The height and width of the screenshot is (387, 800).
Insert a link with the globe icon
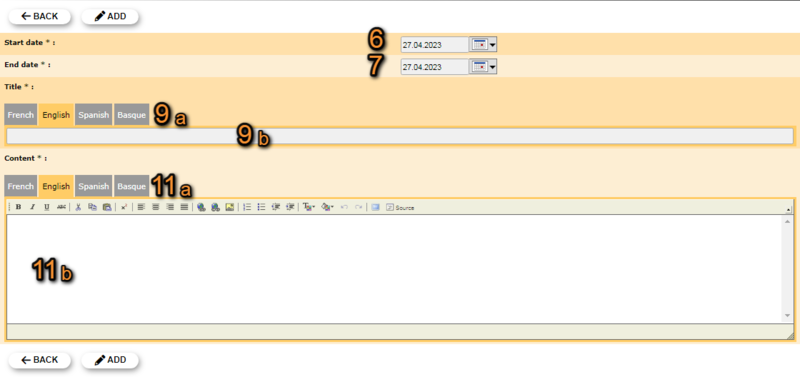pos(202,207)
